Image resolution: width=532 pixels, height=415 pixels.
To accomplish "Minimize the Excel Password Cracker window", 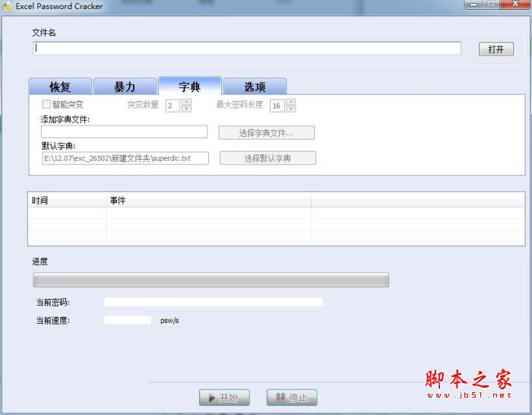I will tap(474, 5).
